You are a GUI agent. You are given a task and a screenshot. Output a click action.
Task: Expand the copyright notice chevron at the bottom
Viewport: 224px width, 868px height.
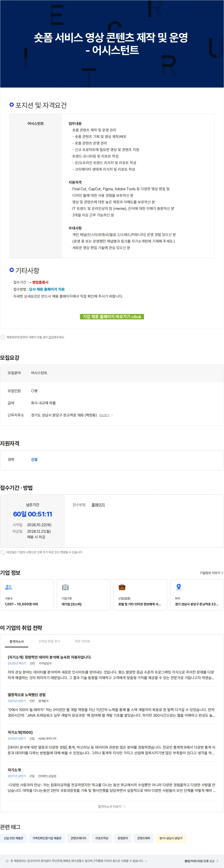146,861
